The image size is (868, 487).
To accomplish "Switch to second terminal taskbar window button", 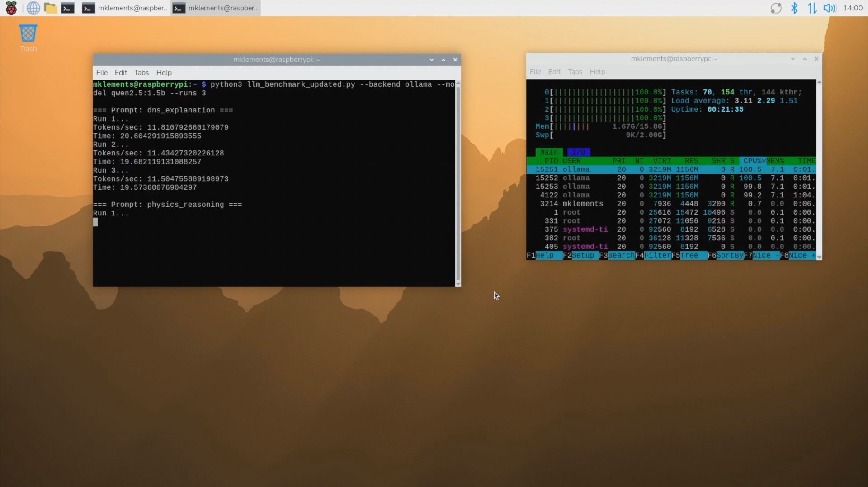I will pos(216,8).
